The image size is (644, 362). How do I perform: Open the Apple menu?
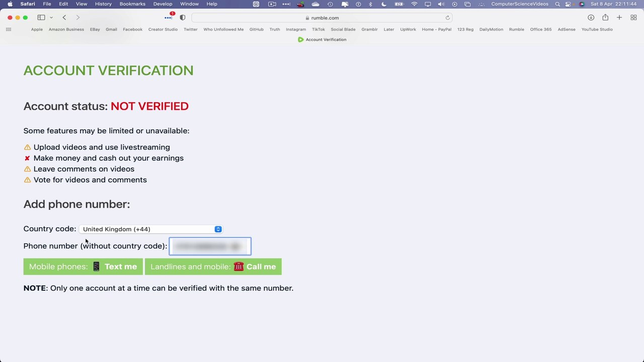[10, 4]
